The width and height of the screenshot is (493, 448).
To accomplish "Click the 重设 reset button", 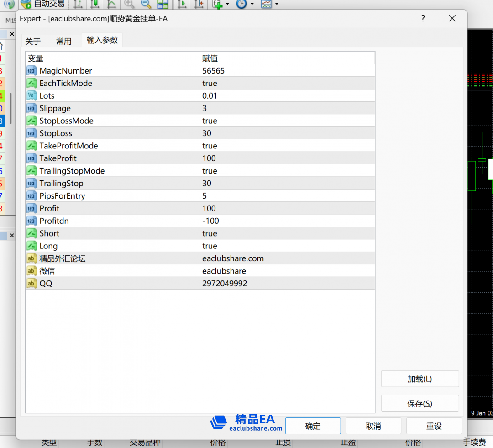I will tap(434, 426).
